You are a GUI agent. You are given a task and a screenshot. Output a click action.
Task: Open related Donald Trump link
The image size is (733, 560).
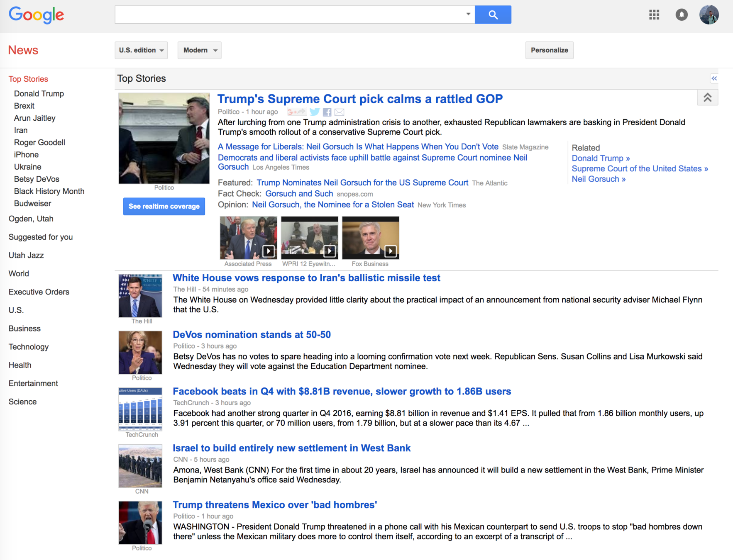pos(601,158)
